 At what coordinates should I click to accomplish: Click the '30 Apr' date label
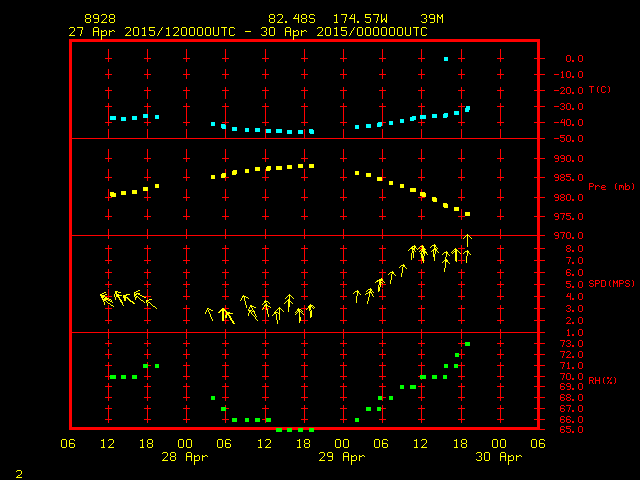coord(499,457)
